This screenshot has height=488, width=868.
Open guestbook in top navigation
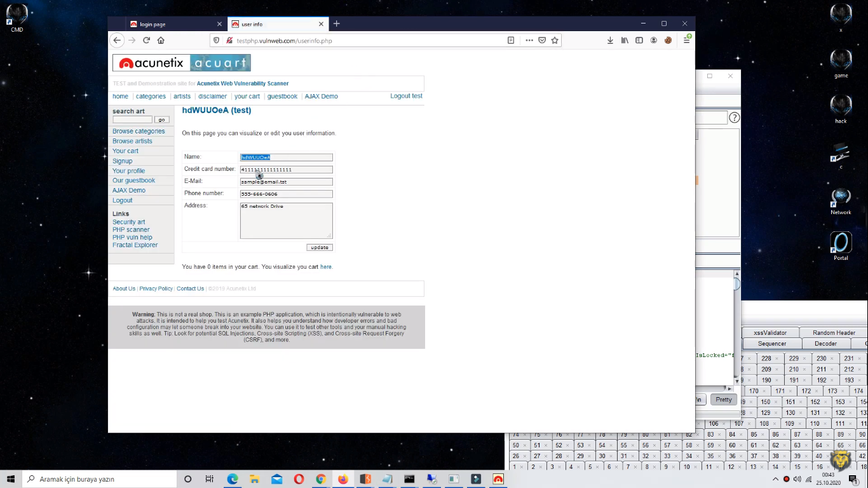coord(282,96)
